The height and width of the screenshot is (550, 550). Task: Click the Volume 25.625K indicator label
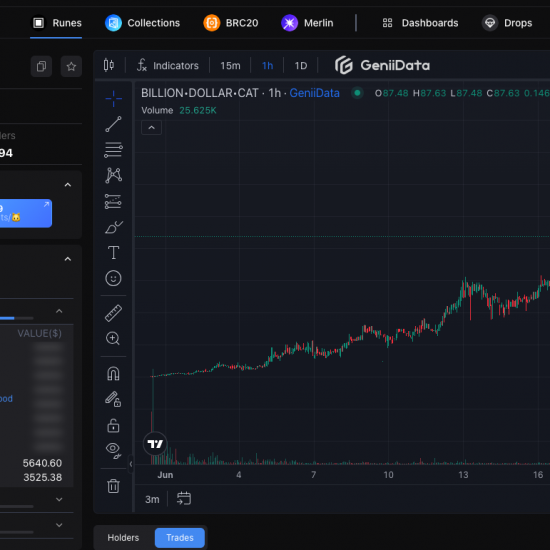179,110
